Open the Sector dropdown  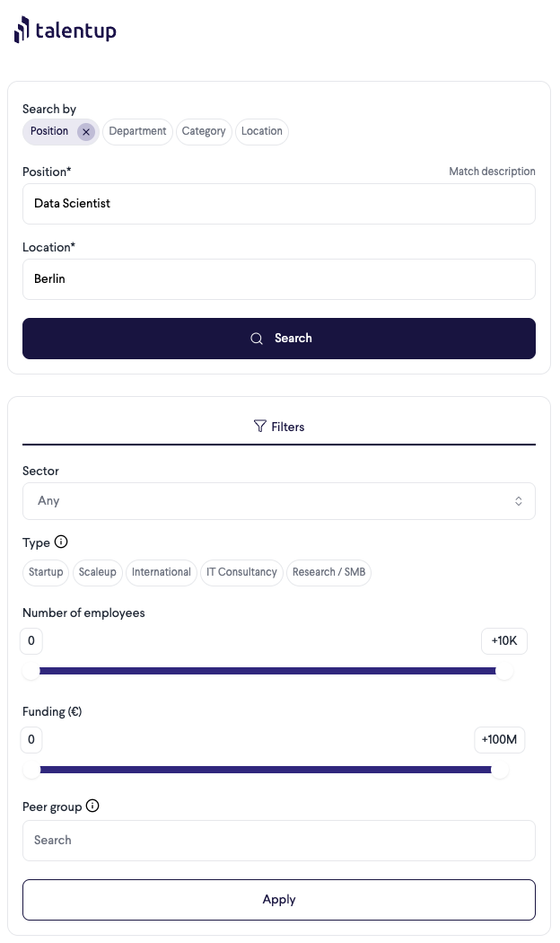(x=278, y=501)
